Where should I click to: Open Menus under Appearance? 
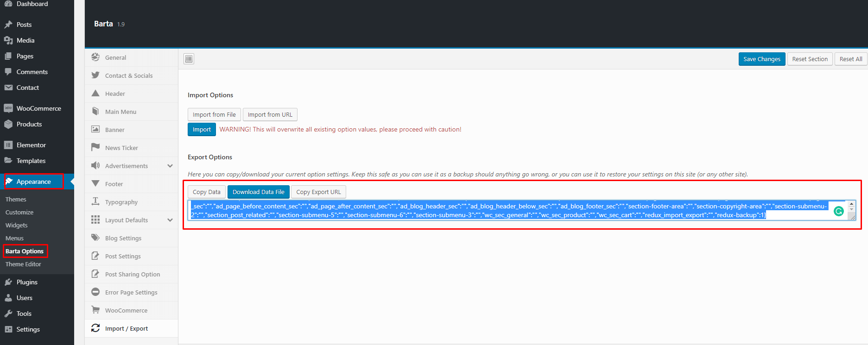click(14, 238)
